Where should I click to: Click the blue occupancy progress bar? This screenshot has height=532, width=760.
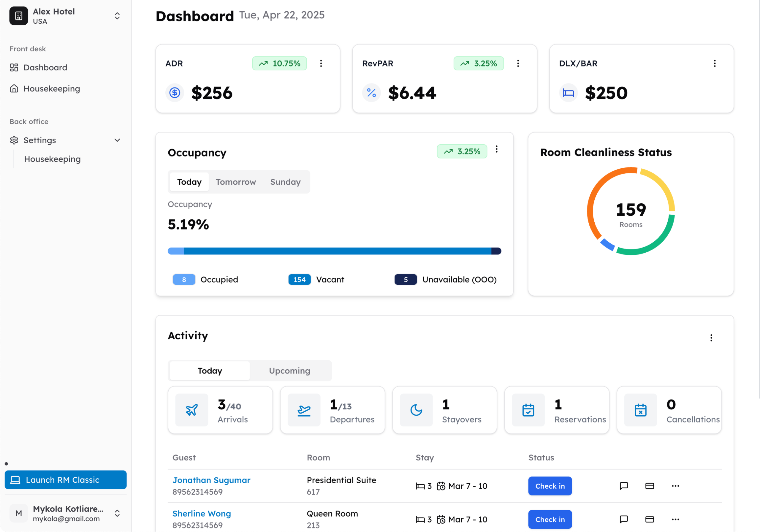point(334,251)
